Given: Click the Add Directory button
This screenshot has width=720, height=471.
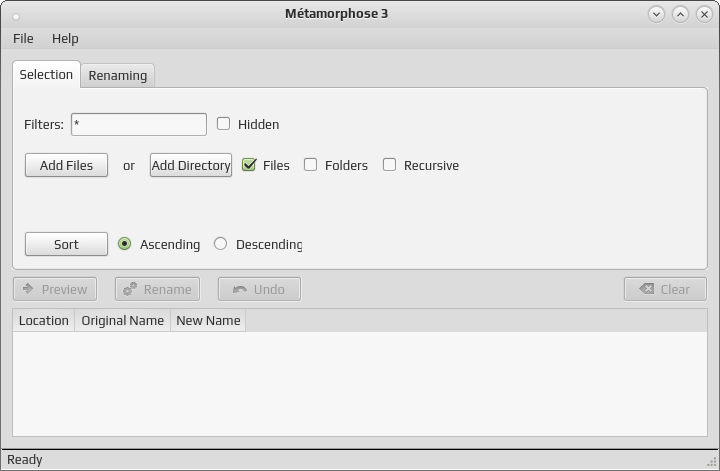Looking at the screenshot, I should 191,165.
